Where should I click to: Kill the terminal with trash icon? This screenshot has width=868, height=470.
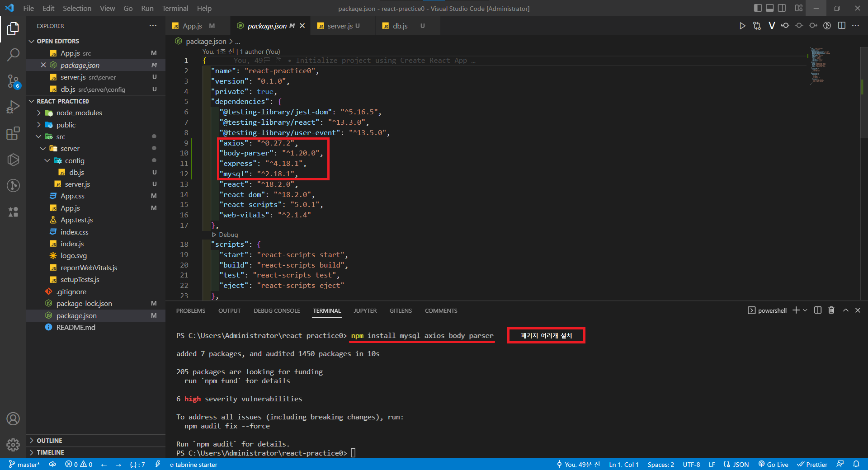tap(831, 310)
